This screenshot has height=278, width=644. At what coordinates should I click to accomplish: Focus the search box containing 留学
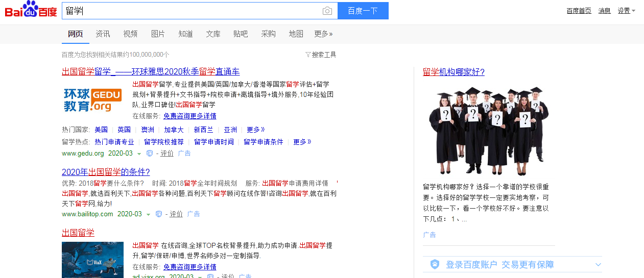(x=200, y=11)
